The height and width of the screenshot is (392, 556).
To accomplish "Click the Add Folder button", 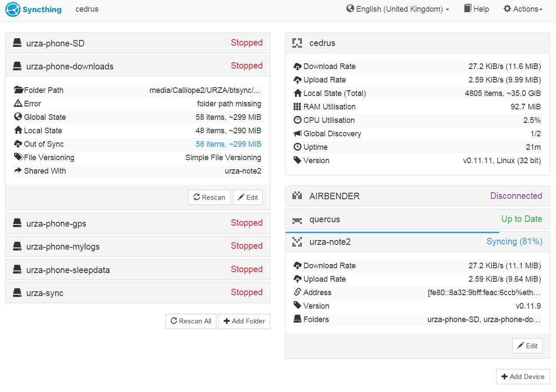I will click(244, 321).
